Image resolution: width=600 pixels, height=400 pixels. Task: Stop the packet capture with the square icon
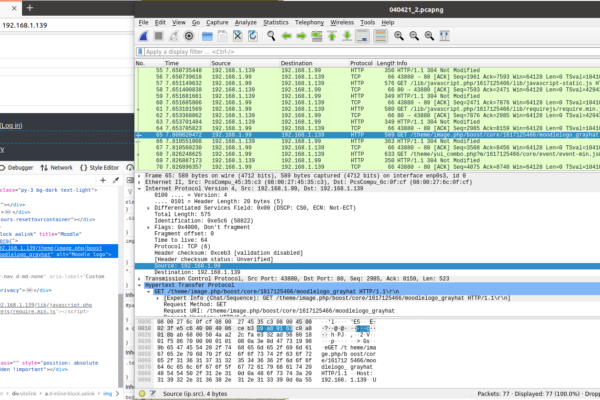pos(158,36)
